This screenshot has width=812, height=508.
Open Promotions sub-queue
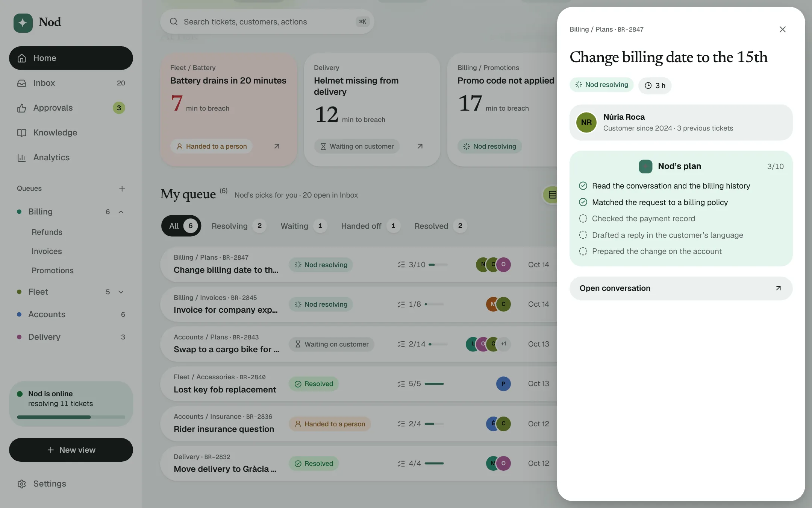pos(53,271)
